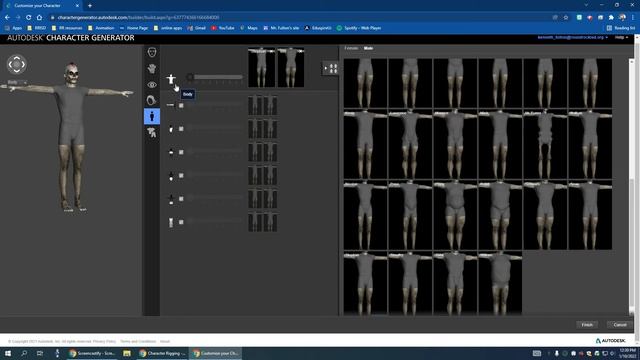Click the chest body part icon

pyautogui.click(x=171, y=129)
